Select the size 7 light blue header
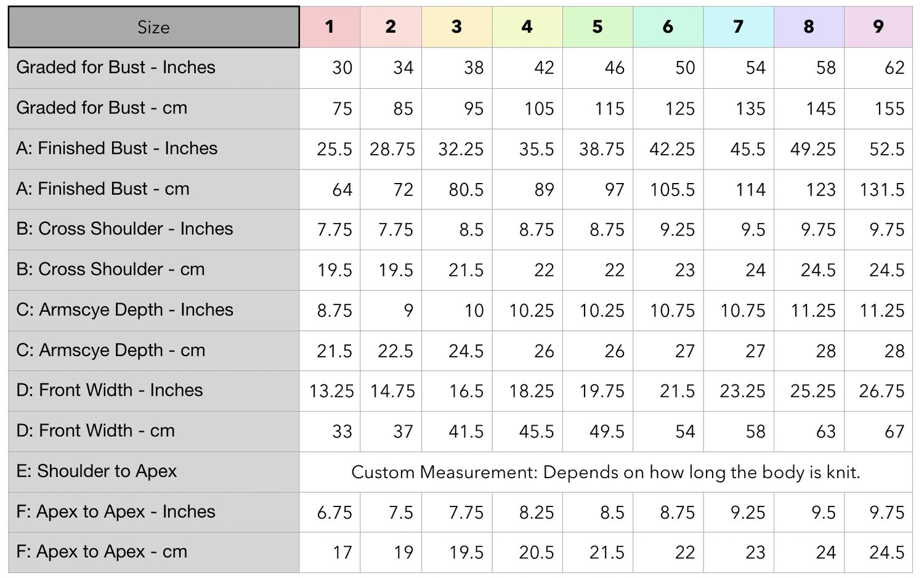The image size is (924, 578). pos(739,27)
